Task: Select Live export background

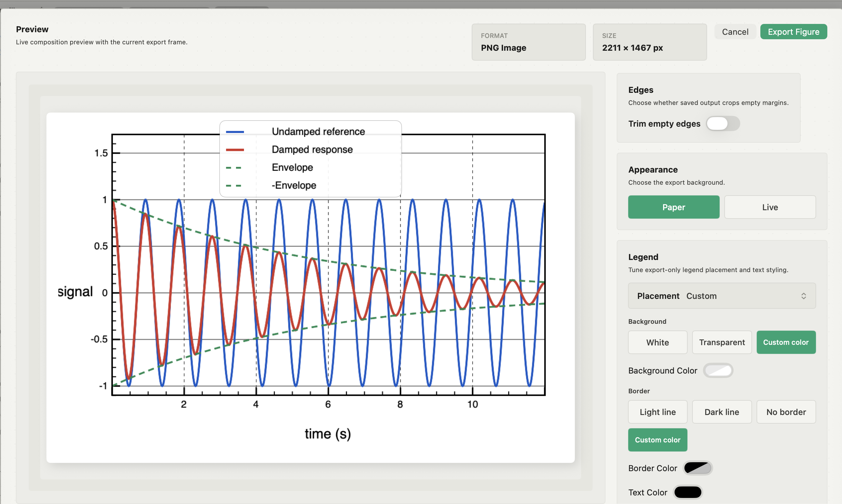Action: click(x=770, y=207)
